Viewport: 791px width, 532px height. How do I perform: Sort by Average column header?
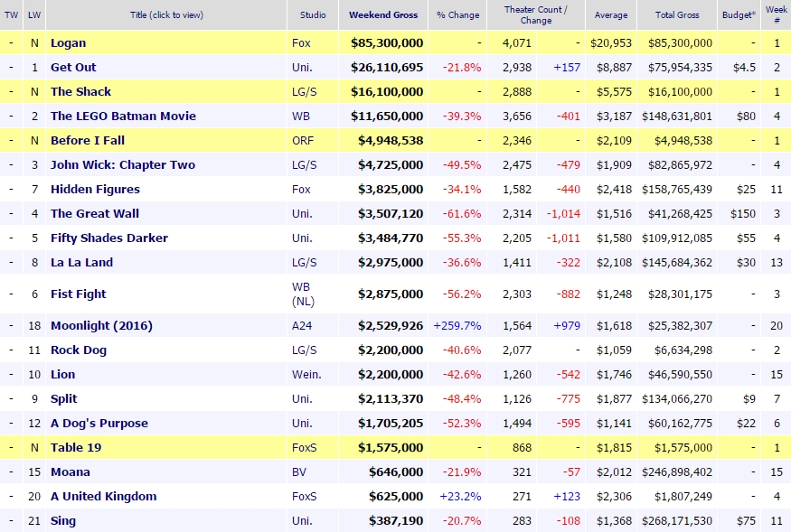pos(611,15)
